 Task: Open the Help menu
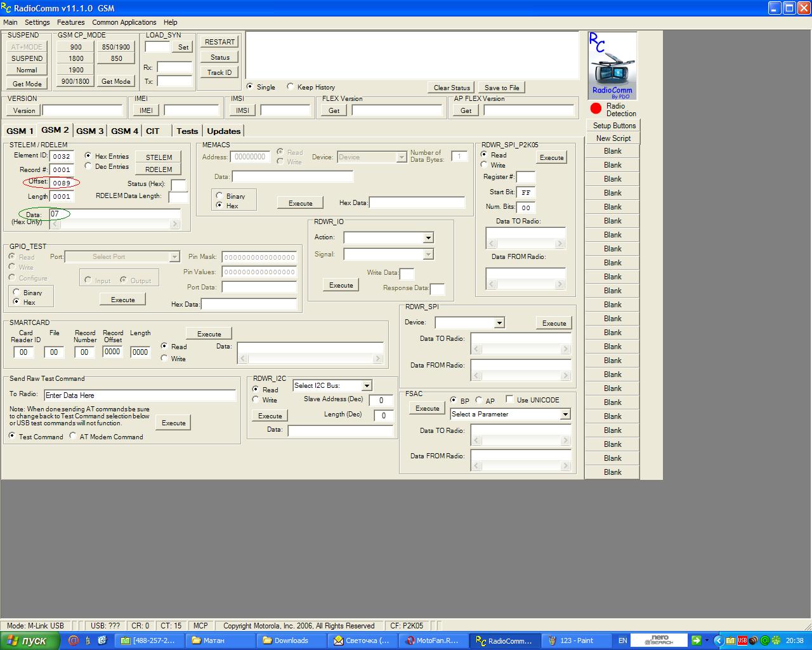(171, 22)
